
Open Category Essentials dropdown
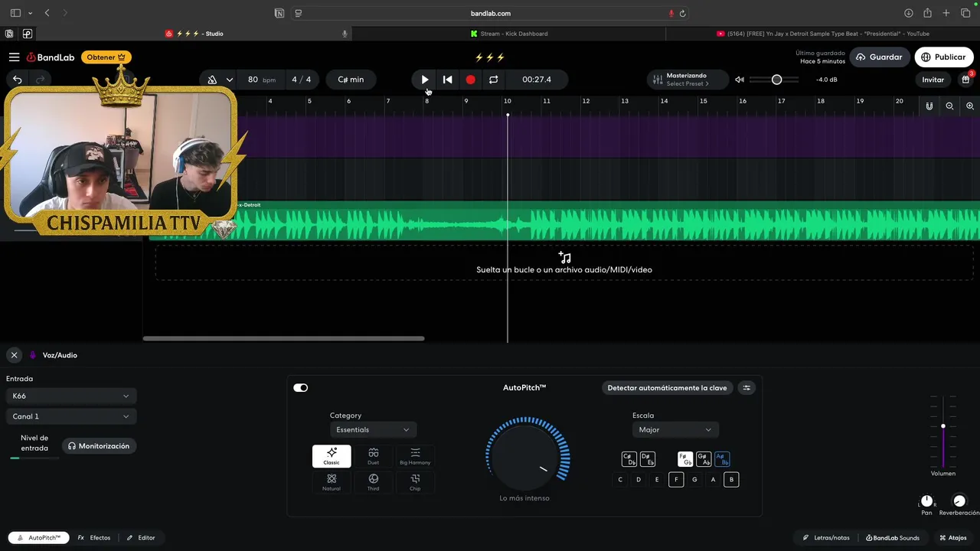(x=374, y=430)
